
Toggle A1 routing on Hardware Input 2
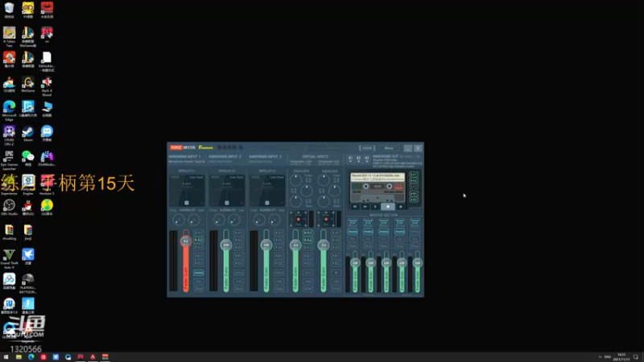(x=238, y=232)
